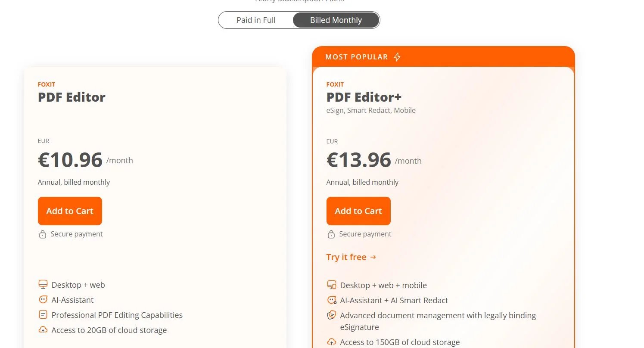Click the devices icon beside Desktop + web + mobile
This screenshot has width=644, height=348.
(x=332, y=285)
